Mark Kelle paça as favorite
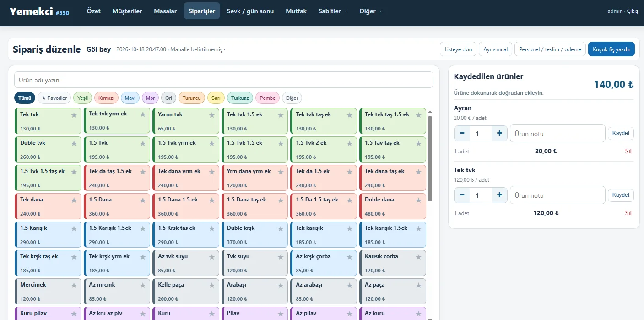The image size is (644, 320). (212, 286)
